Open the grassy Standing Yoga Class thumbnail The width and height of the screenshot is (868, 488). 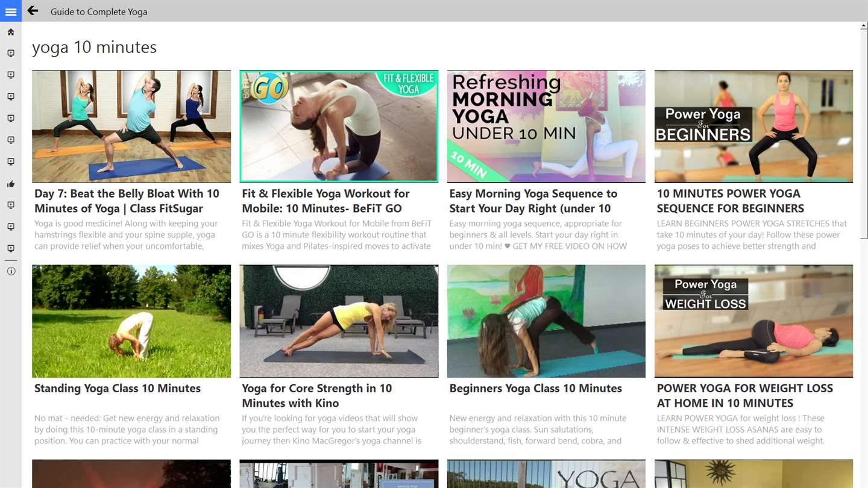click(x=131, y=321)
